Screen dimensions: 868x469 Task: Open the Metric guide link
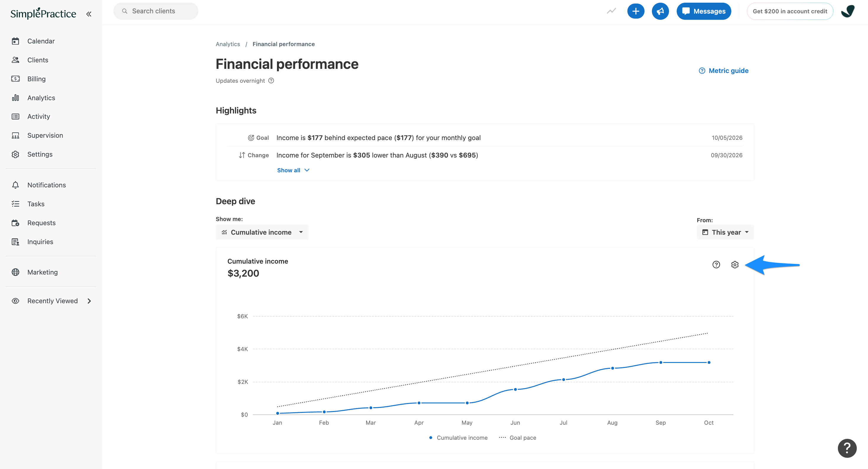(x=723, y=71)
